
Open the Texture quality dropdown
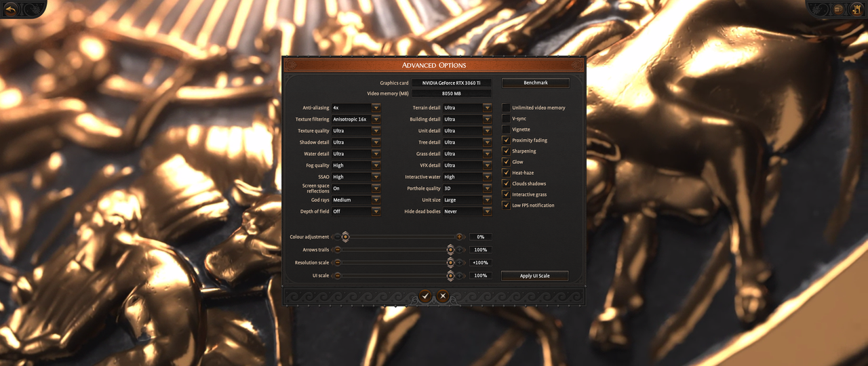pos(356,131)
